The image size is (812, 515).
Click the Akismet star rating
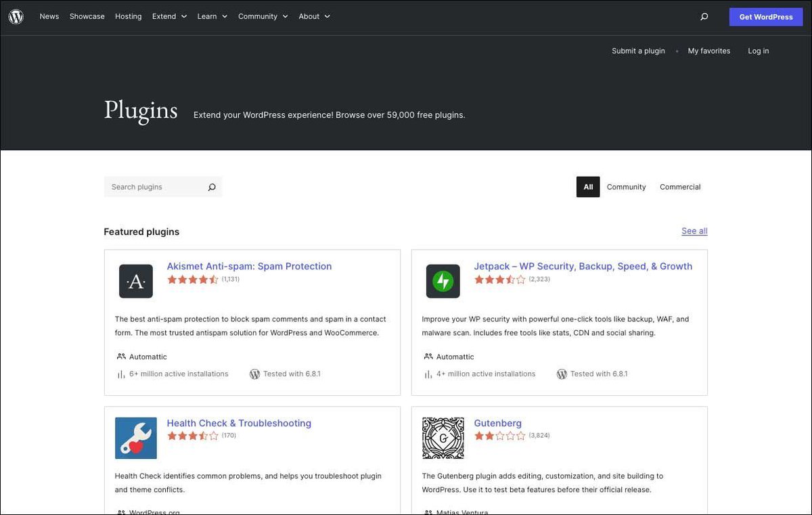[x=193, y=279]
